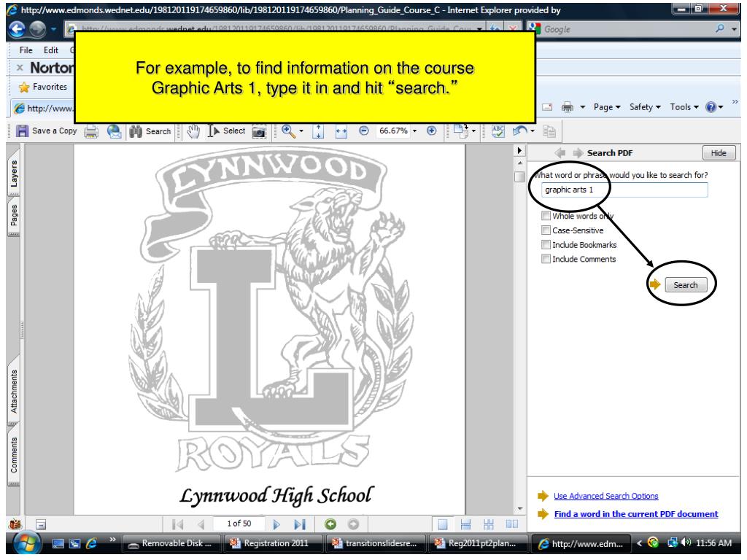Open Search via the binoculars toolbar button
Image resolution: width=747 pixels, height=560 pixels.
[x=150, y=131]
